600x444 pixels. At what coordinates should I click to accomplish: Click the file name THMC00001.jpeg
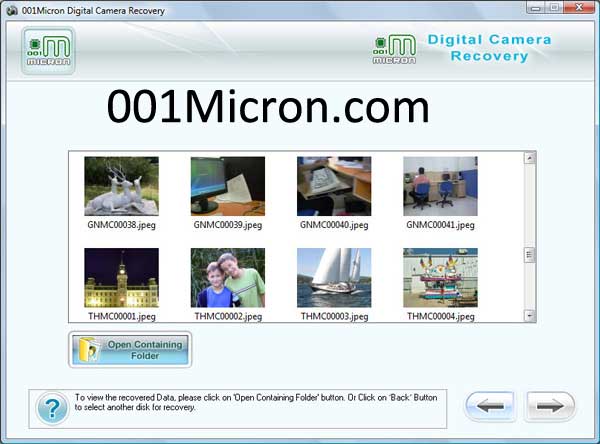point(122,317)
